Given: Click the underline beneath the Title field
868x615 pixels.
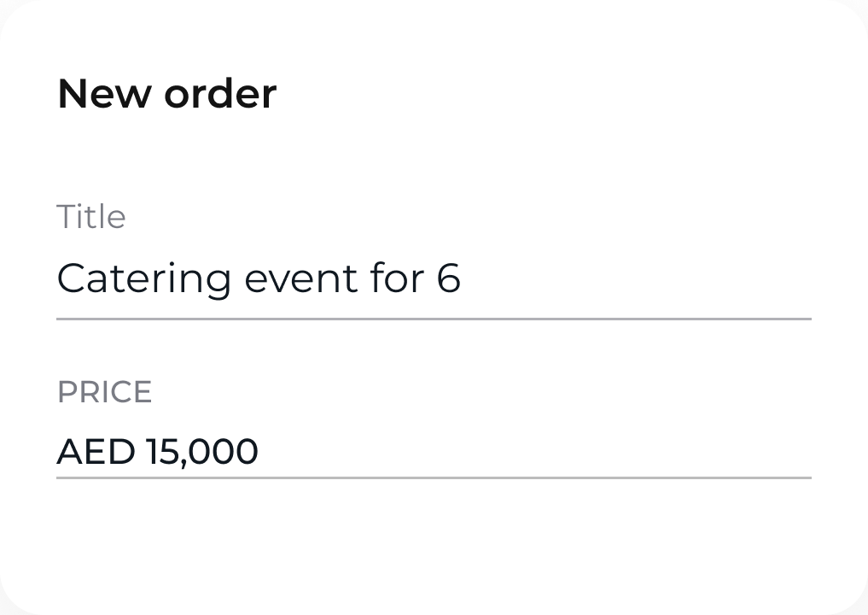Looking at the screenshot, I should [434, 319].
